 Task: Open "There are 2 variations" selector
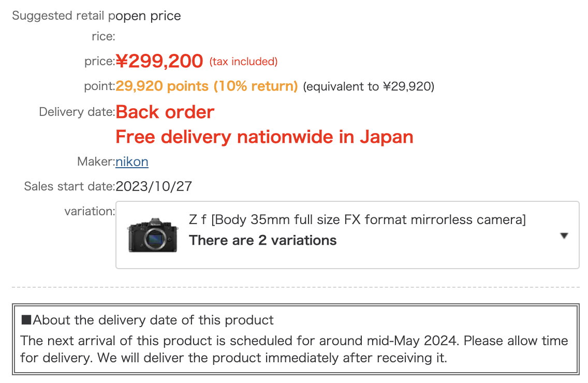pos(263,241)
